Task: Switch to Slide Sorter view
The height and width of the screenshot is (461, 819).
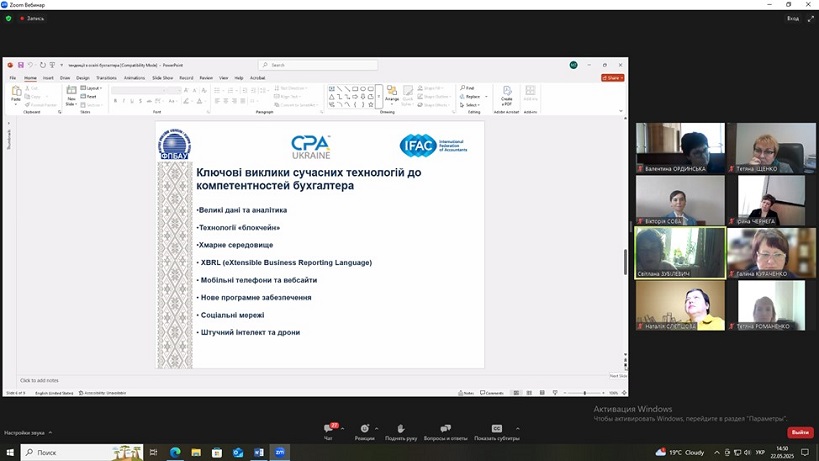Action: pos(529,393)
